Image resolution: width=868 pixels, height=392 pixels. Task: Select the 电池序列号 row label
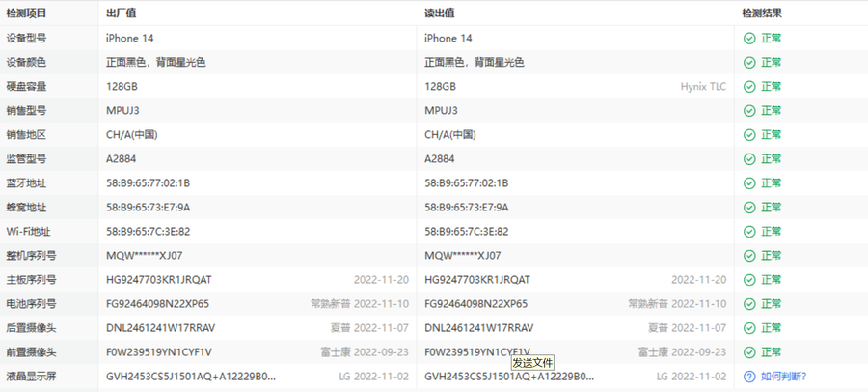click(x=31, y=304)
